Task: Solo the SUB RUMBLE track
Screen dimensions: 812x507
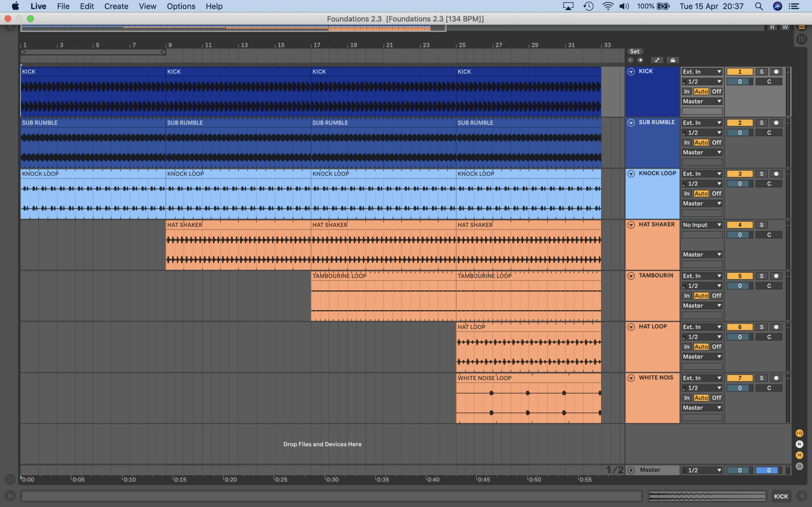Action: (x=761, y=123)
